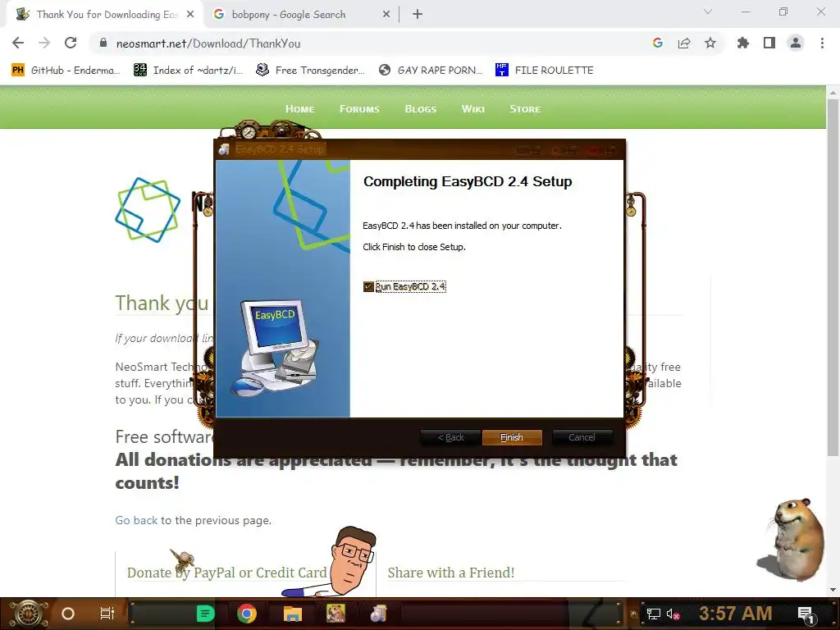Click the page vertical scrollbar
The height and width of the screenshot is (630, 840).
(833, 277)
